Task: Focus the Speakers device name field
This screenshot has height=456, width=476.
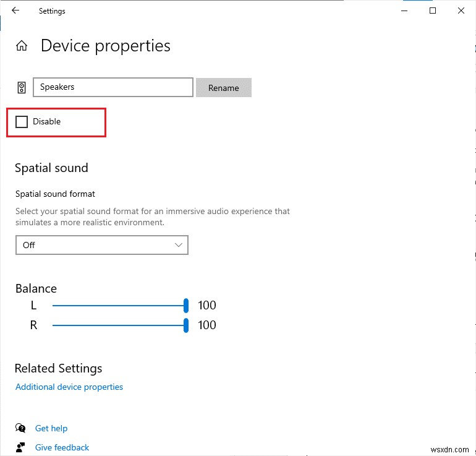Action: [113, 87]
